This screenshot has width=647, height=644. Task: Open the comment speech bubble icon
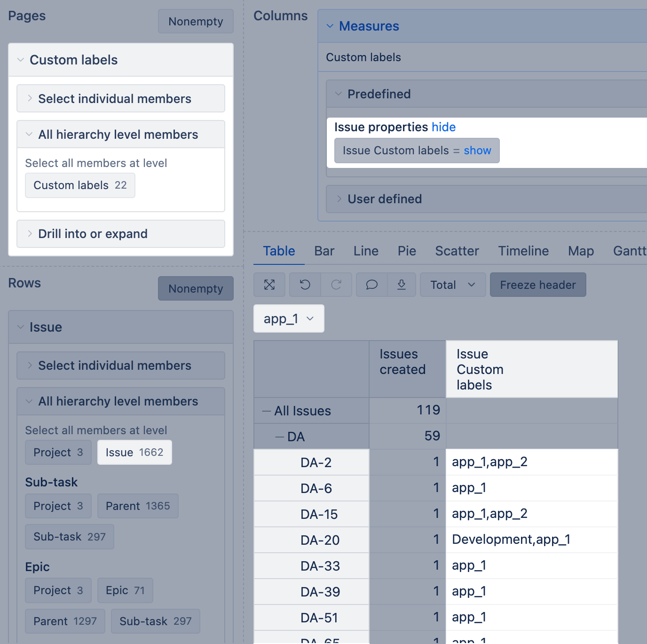tap(372, 285)
